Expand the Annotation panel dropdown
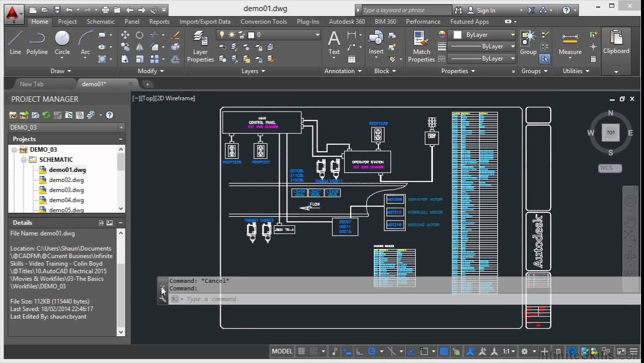The image size is (644, 363). coord(343,71)
